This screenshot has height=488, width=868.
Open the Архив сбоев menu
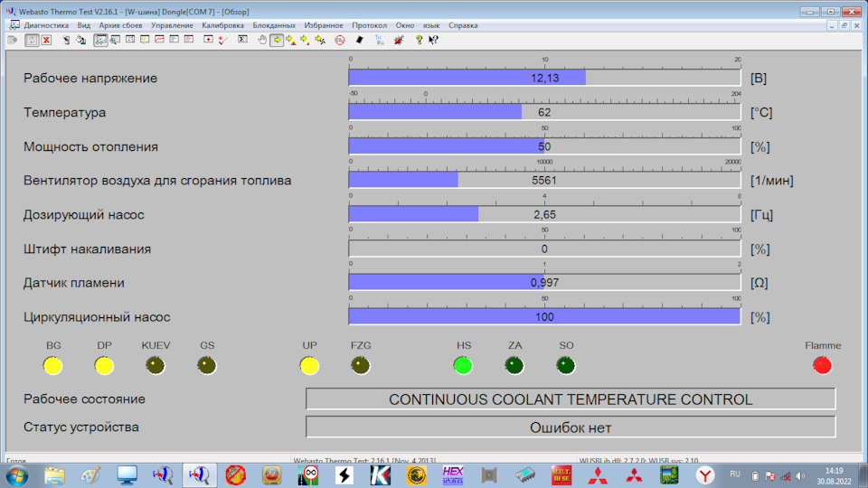(x=120, y=25)
